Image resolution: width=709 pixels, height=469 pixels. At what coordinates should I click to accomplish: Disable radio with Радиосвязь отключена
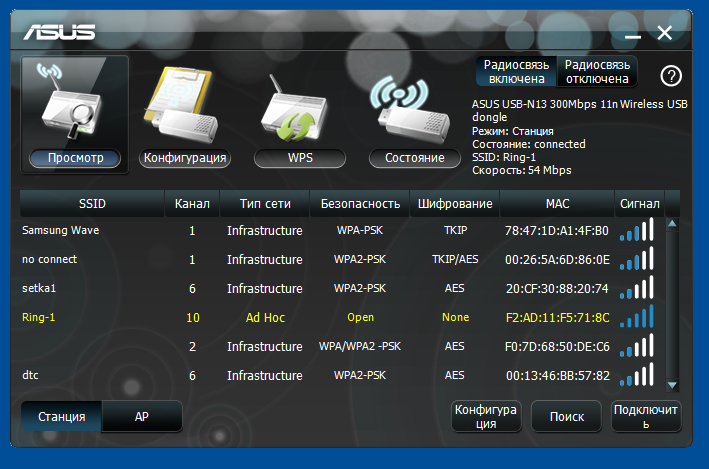pyautogui.click(x=597, y=71)
